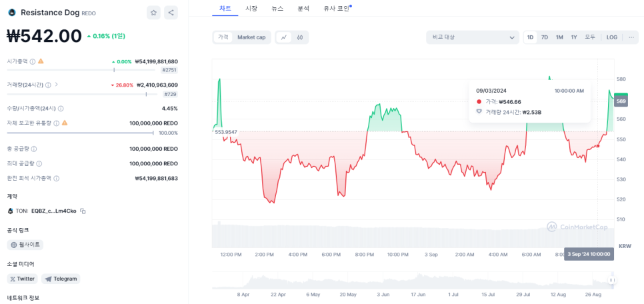Viewport: 644px width, 304px height.
Task: Set chart range to 1Y
Action: click(x=574, y=37)
